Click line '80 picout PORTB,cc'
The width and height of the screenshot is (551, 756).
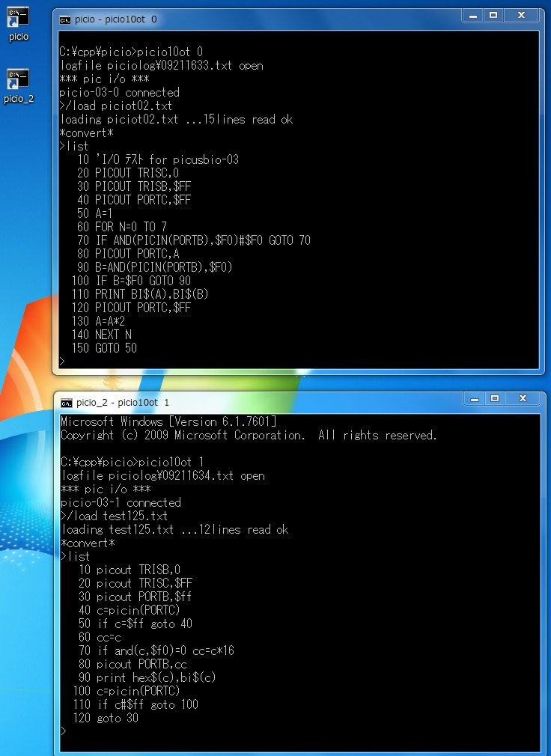tap(133, 665)
